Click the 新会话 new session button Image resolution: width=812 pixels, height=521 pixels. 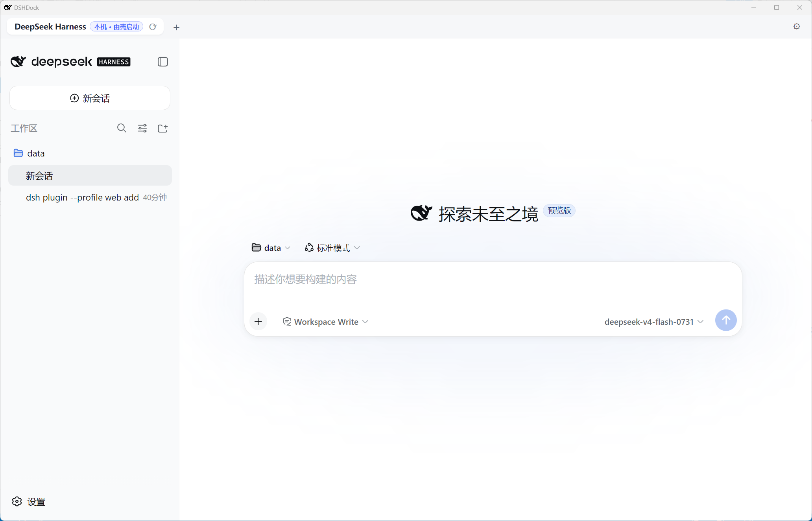point(90,98)
